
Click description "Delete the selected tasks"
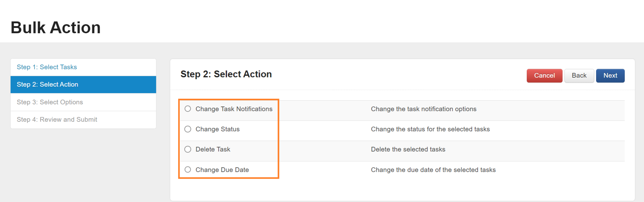pos(408,149)
